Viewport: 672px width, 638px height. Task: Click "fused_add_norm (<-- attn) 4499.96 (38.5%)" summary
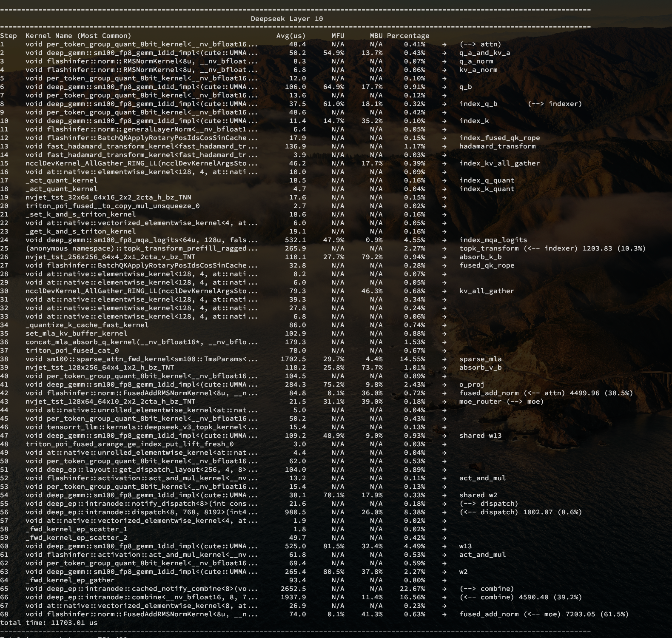coord(546,393)
